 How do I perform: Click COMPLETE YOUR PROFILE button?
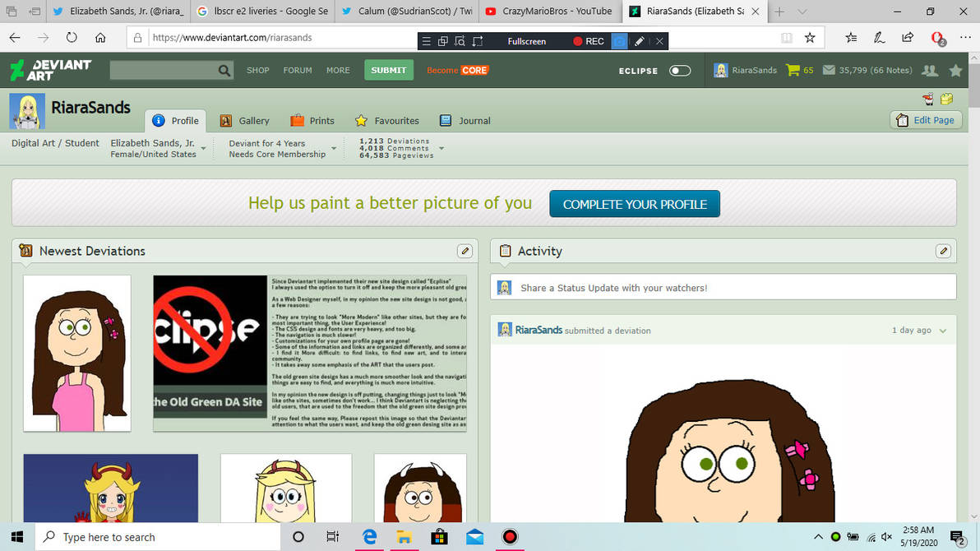[635, 204]
